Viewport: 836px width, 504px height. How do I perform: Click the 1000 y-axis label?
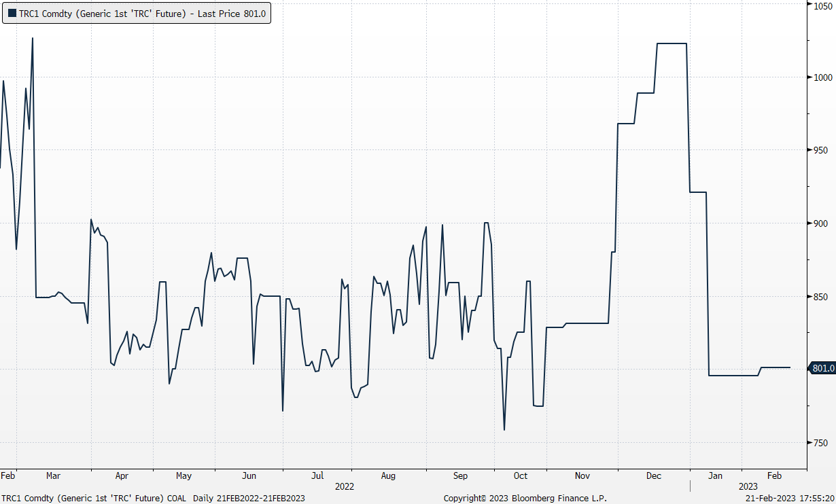(x=822, y=77)
